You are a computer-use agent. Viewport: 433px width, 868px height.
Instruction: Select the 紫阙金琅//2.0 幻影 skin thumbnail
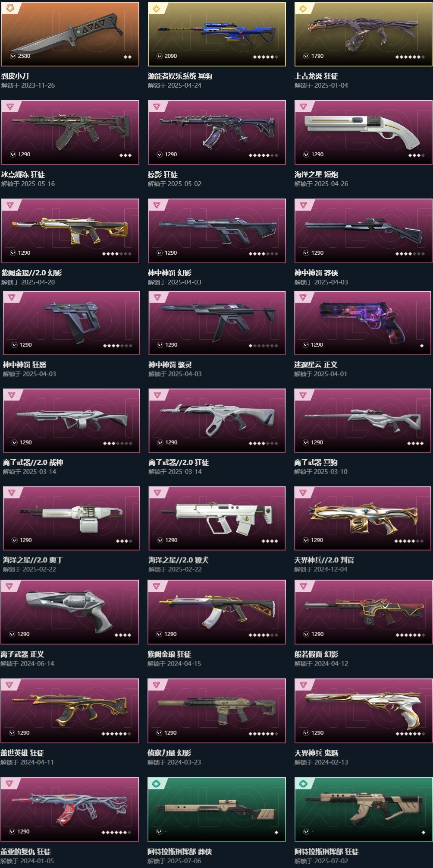point(70,231)
